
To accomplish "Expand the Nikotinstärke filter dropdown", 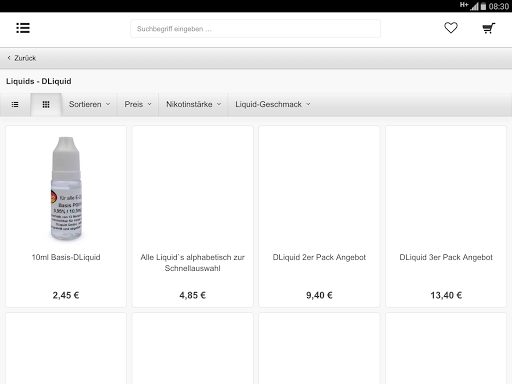I will (x=193, y=104).
